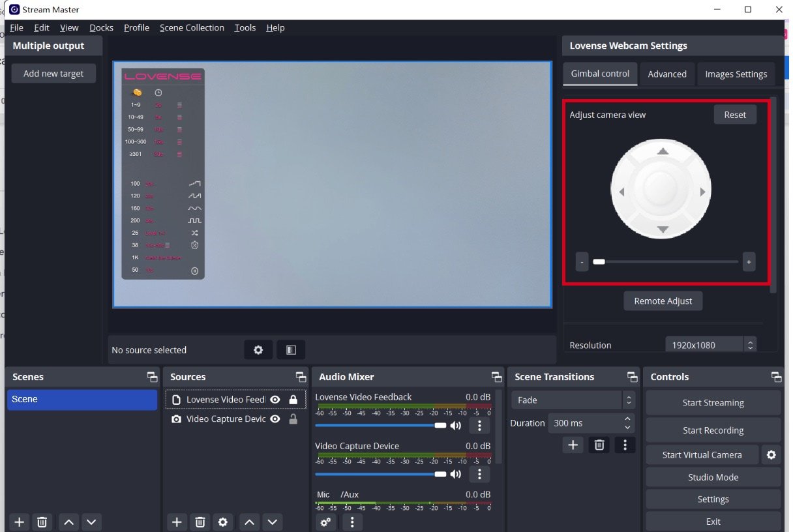Screen dimensions: 793x532
Task: Zoom in with the plus button
Action: coord(749,262)
